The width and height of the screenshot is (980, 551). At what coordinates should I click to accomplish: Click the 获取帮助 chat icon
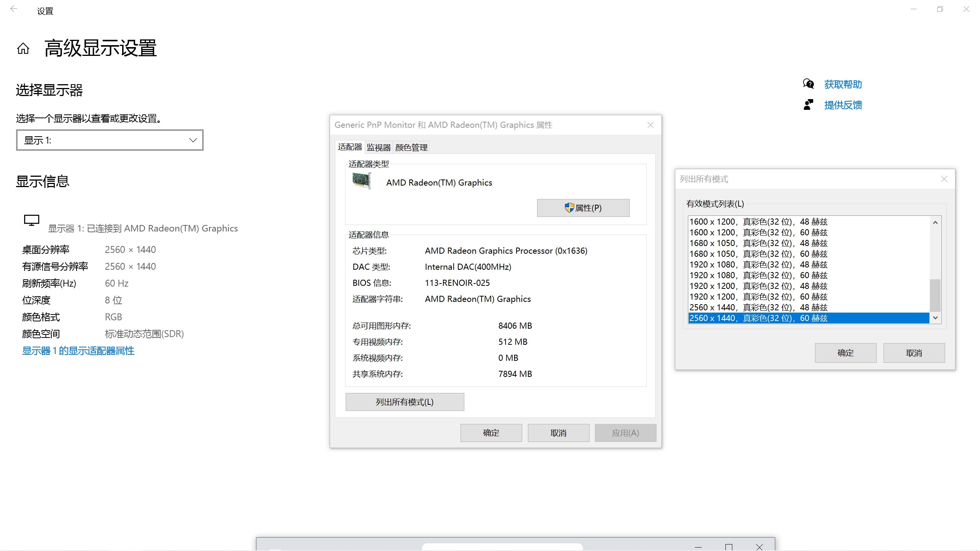808,84
